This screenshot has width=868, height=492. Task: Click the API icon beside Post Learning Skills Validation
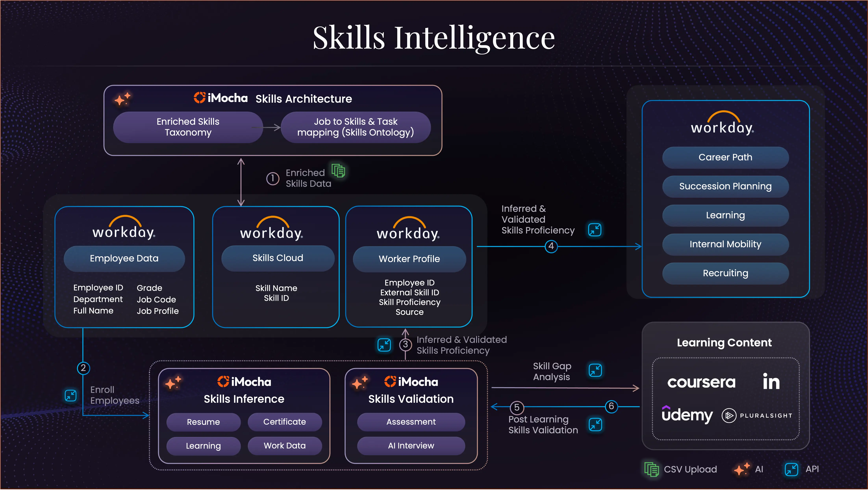[596, 425]
